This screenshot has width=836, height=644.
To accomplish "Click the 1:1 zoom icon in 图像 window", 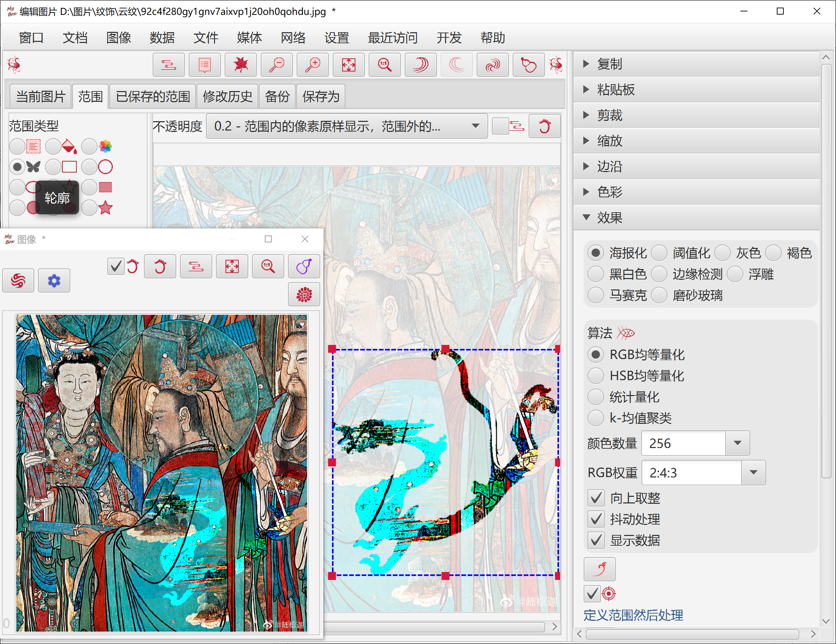I will [x=268, y=266].
